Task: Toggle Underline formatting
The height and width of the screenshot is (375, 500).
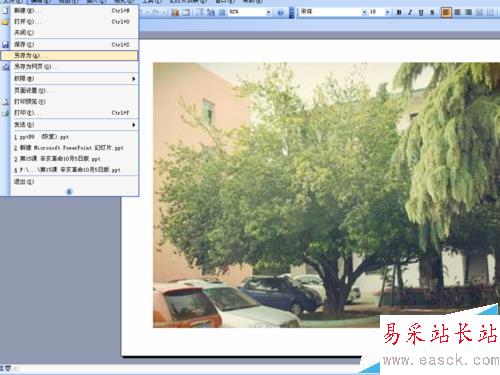Action: click(x=421, y=12)
